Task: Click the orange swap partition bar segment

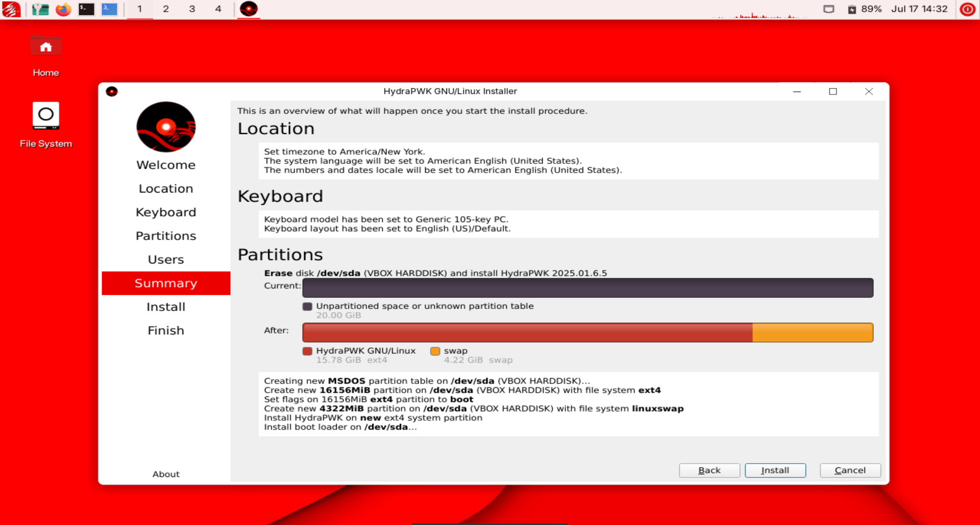Action: 813,332
